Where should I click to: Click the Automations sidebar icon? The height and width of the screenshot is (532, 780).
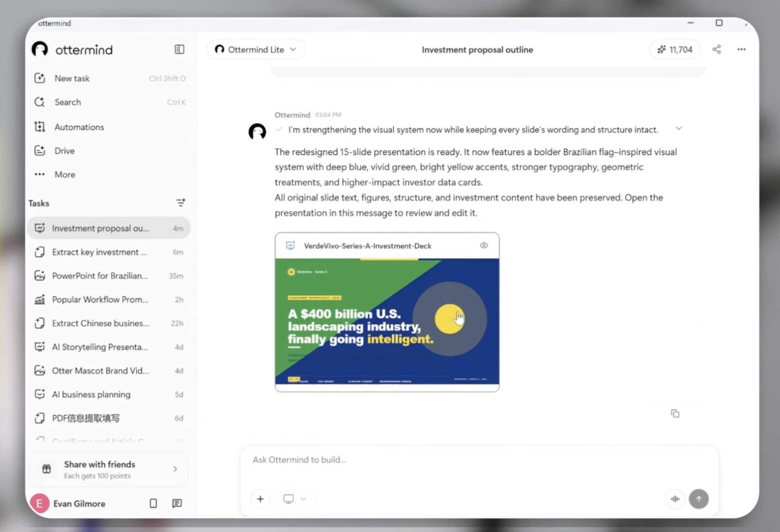(x=40, y=127)
